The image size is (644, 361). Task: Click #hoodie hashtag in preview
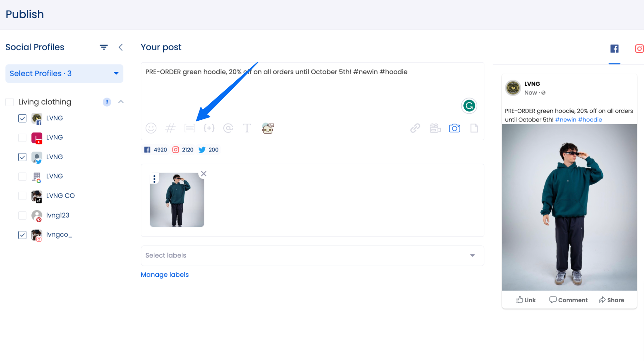pyautogui.click(x=590, y=120)
